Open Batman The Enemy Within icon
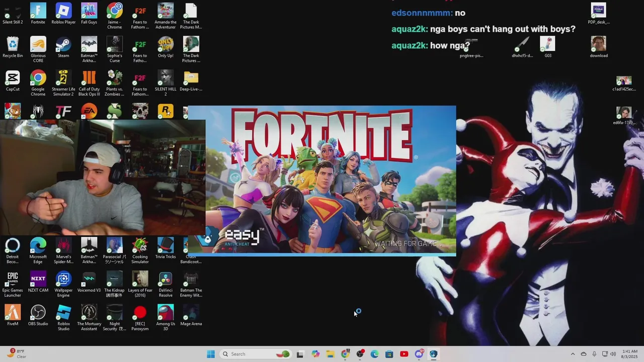Viewport: 644px width, 362px height. pyautogui.click(x=191, y=284)
